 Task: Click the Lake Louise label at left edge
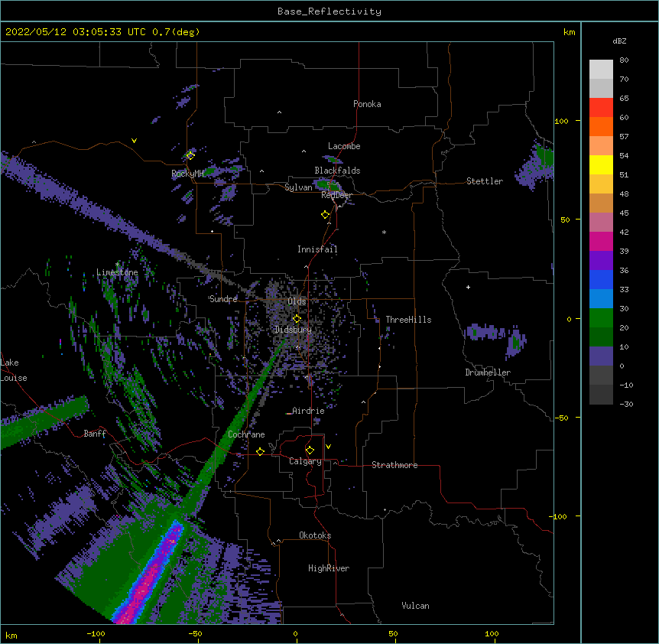click(x=13, y=370)
